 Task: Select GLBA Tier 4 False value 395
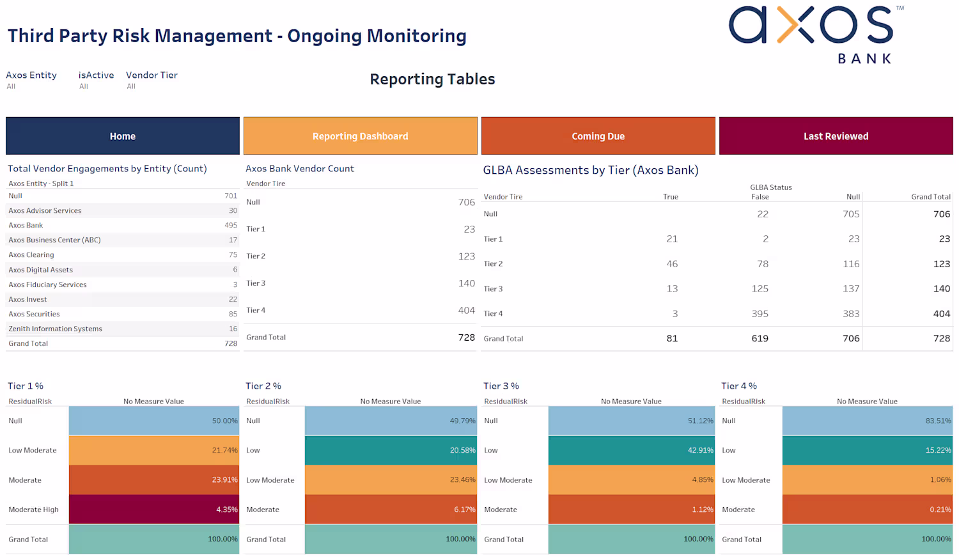click(760, 313)
